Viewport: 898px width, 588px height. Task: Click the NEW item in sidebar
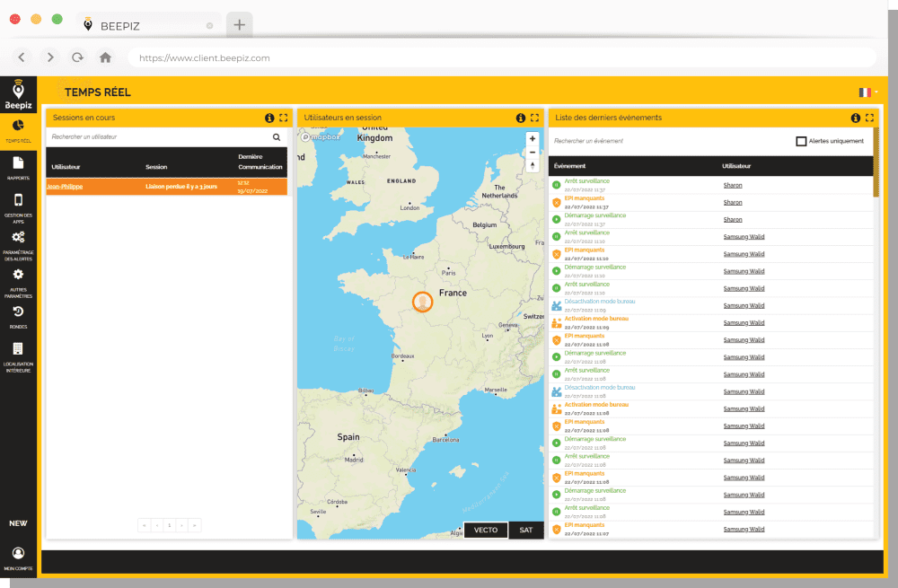[x=18, y=523]
